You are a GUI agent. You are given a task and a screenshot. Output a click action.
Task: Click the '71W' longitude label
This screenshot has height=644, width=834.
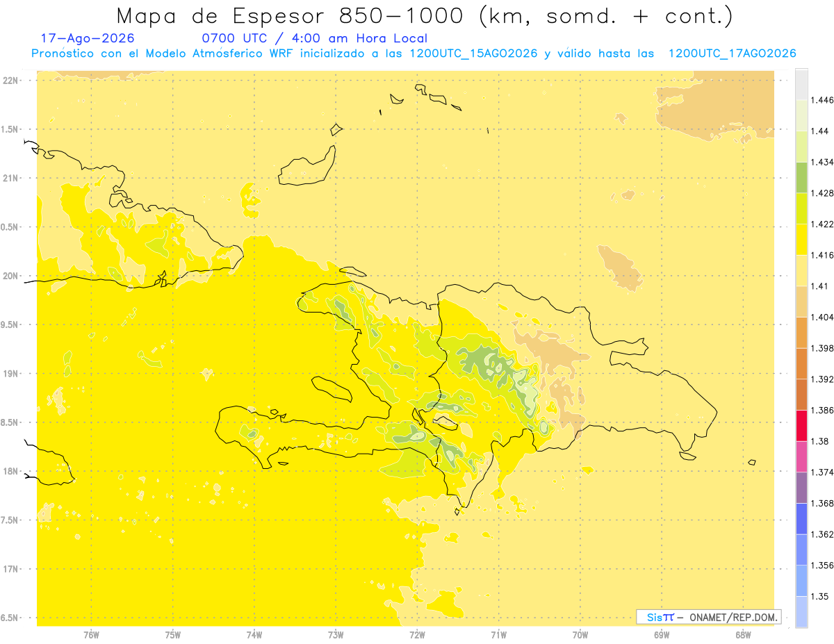point(498,634)
